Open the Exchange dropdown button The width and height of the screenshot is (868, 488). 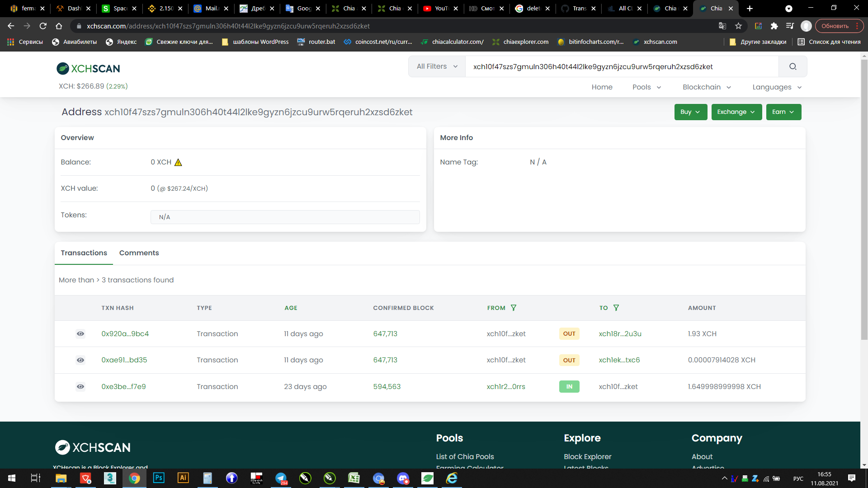(736, 112)
